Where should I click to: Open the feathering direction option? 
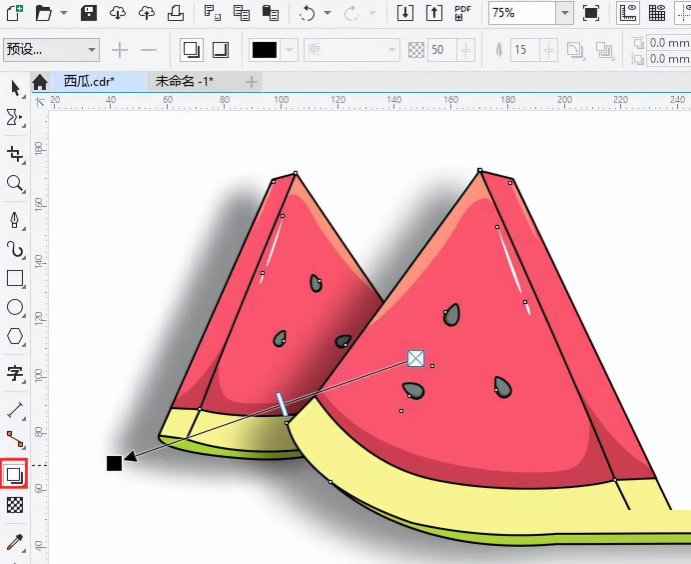575,50
